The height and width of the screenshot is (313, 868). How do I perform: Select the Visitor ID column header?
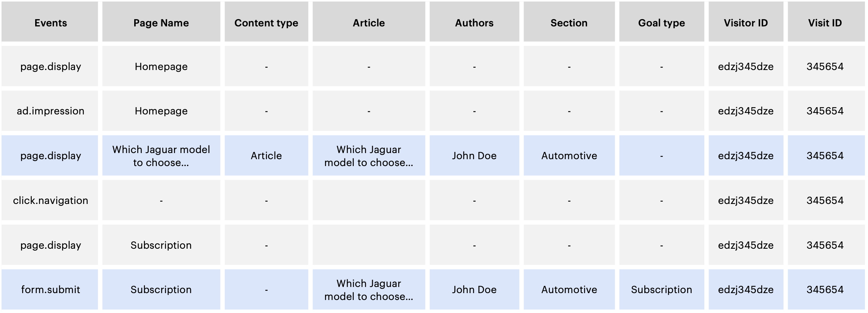(746, 23)
